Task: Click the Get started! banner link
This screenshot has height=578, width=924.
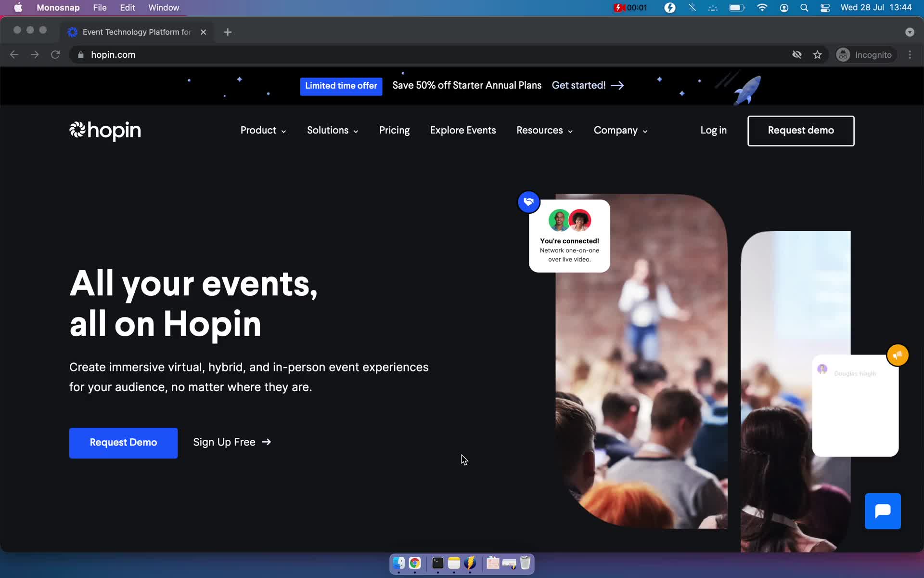Action: (x=588, y=85)
